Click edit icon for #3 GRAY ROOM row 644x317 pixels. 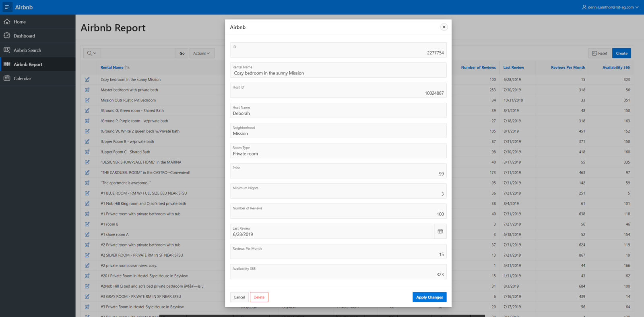click(87, 296)
